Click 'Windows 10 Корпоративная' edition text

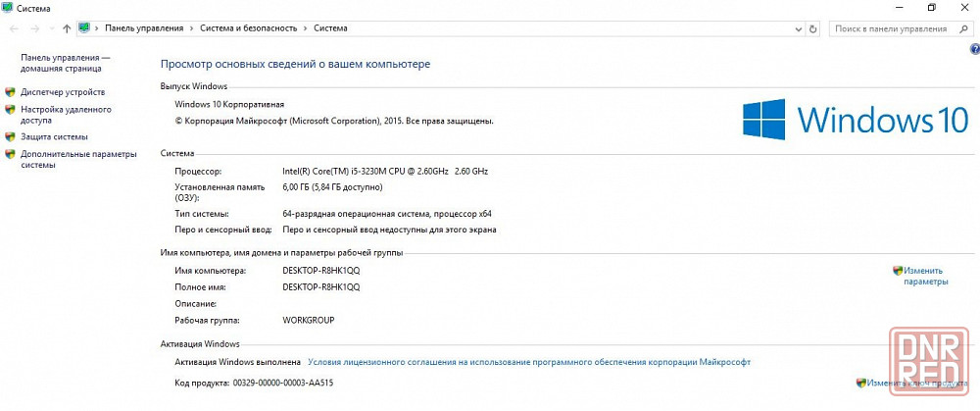229,105
